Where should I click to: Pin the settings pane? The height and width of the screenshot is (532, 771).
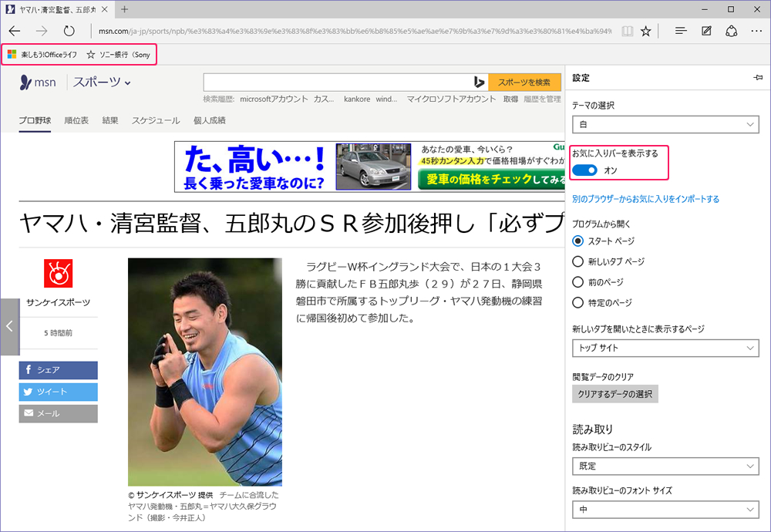click(x=758, y=78)
